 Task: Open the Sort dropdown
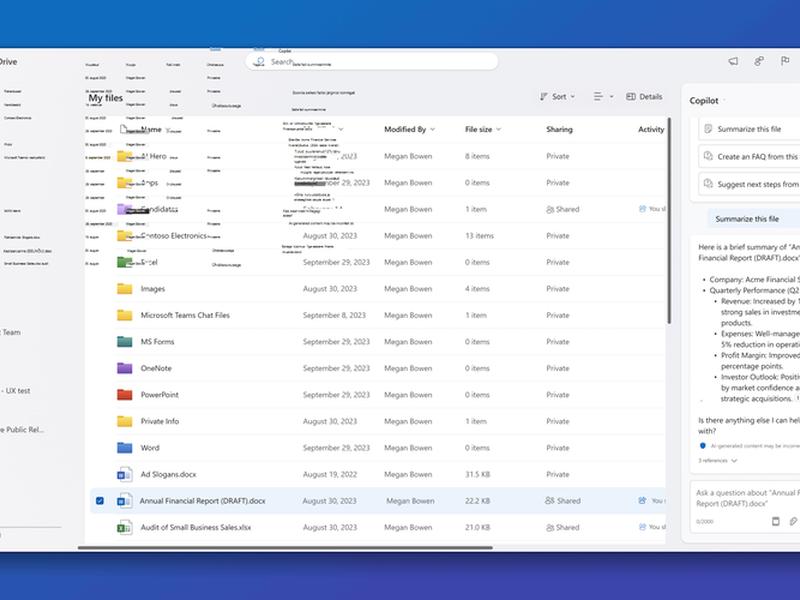pyautogui.click(x=558, y=96)
